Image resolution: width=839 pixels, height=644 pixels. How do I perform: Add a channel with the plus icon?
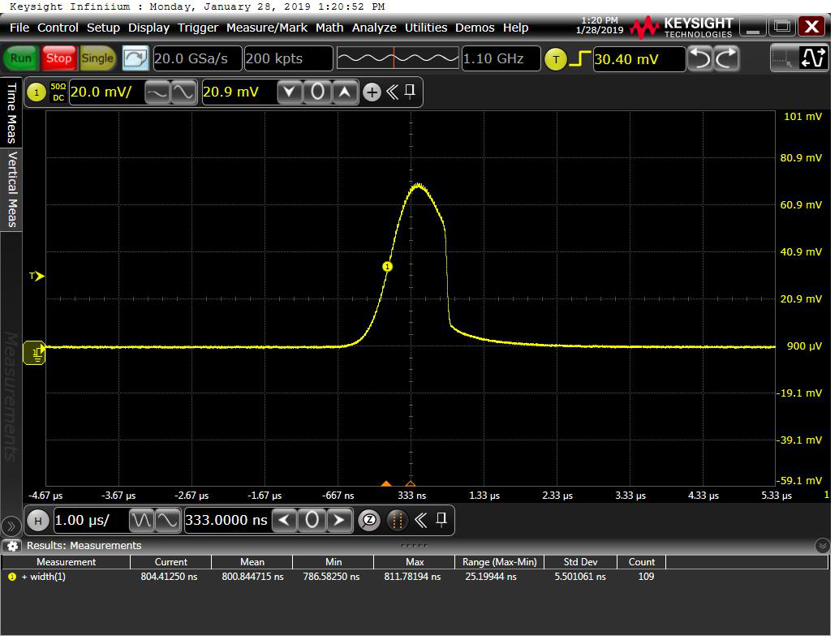pos(372,92)
